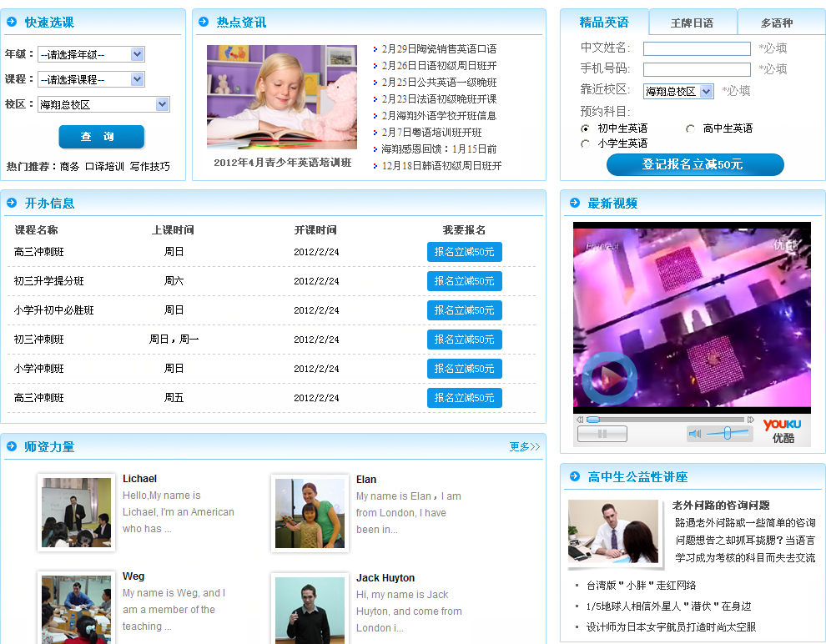Click the arrow icon beside 师资力量 heading

(12, 446)
